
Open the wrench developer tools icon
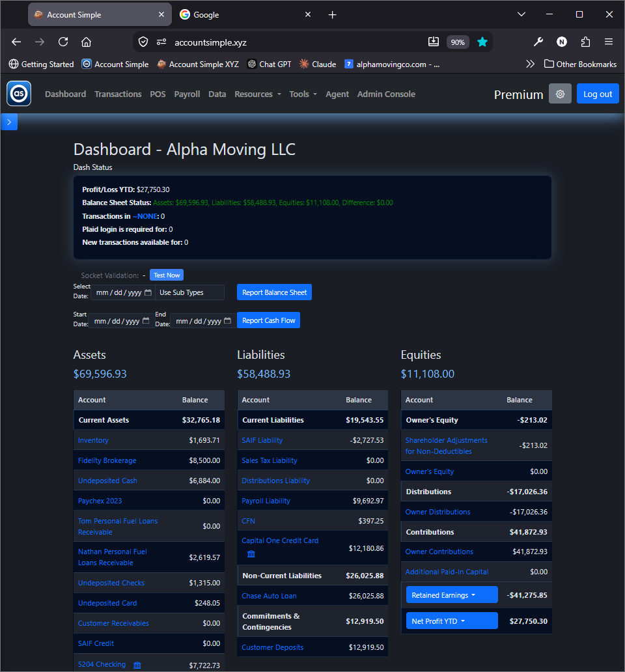(538, 42)
